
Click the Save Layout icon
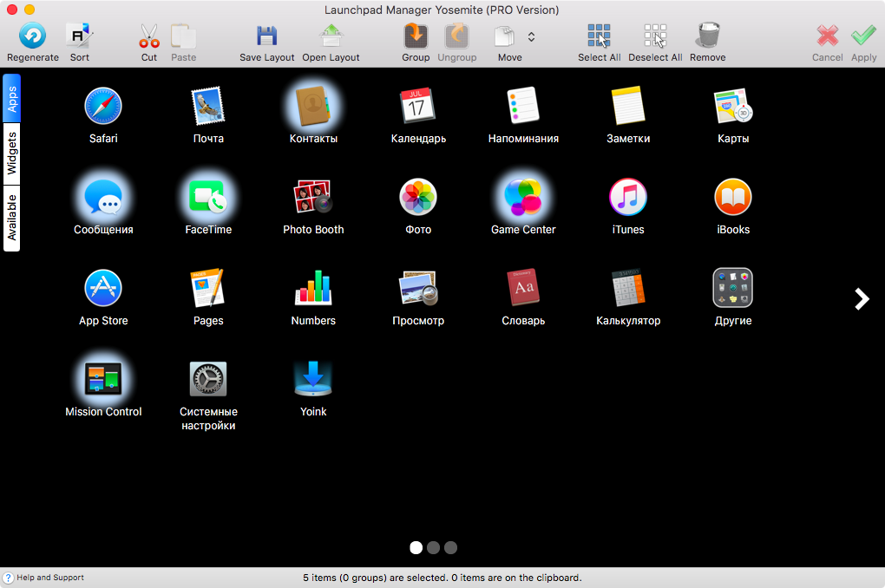pos(266,36)
